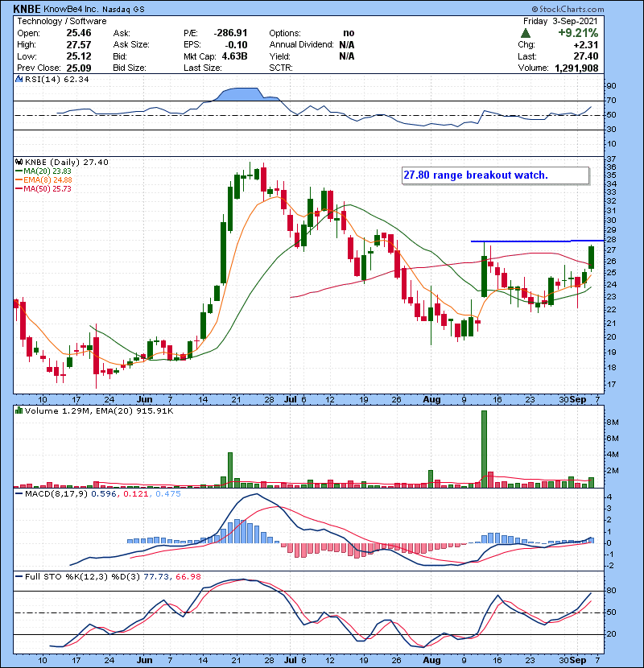Image resolution: width=644 pixels, height=668 pixels.
Task: Click the N/A value in the Yield row
Action: click(347, 56)
